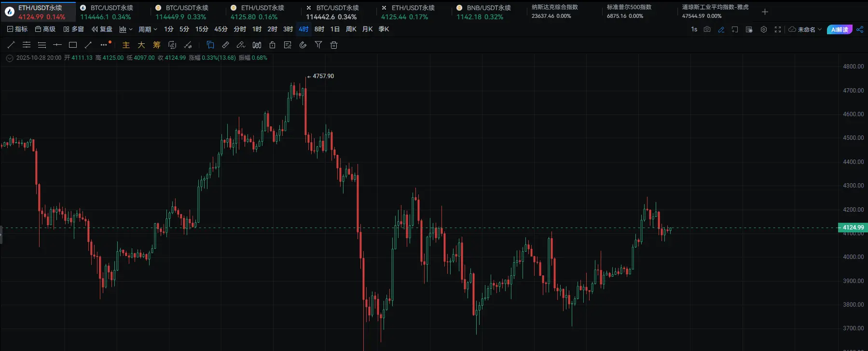Open the funnel filter for drawings
The height and width of the screenshot is (351, 868).
tap(318, 45)
